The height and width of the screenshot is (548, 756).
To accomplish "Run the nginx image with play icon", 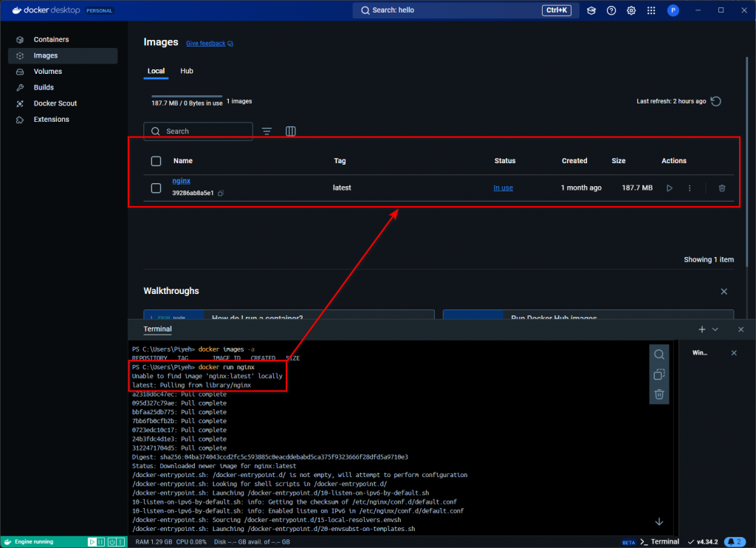I will 669,188.
